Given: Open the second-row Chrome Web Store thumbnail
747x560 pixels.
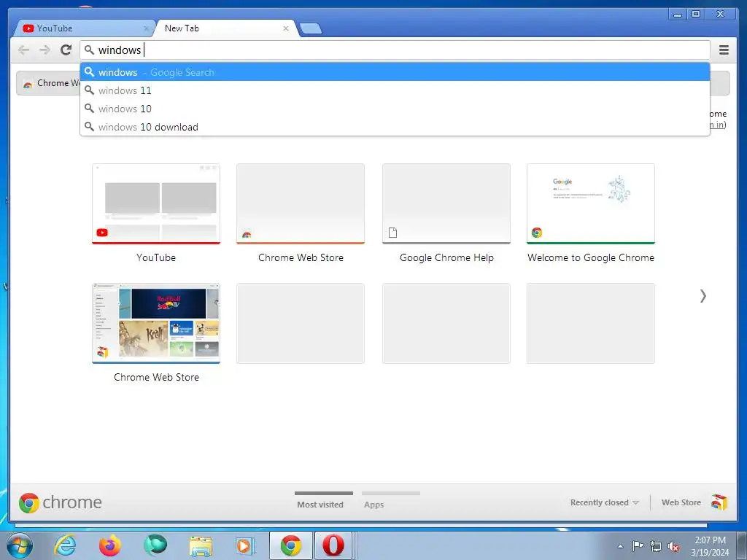Looking at the screenshot, I should click(x=156, y=323).
